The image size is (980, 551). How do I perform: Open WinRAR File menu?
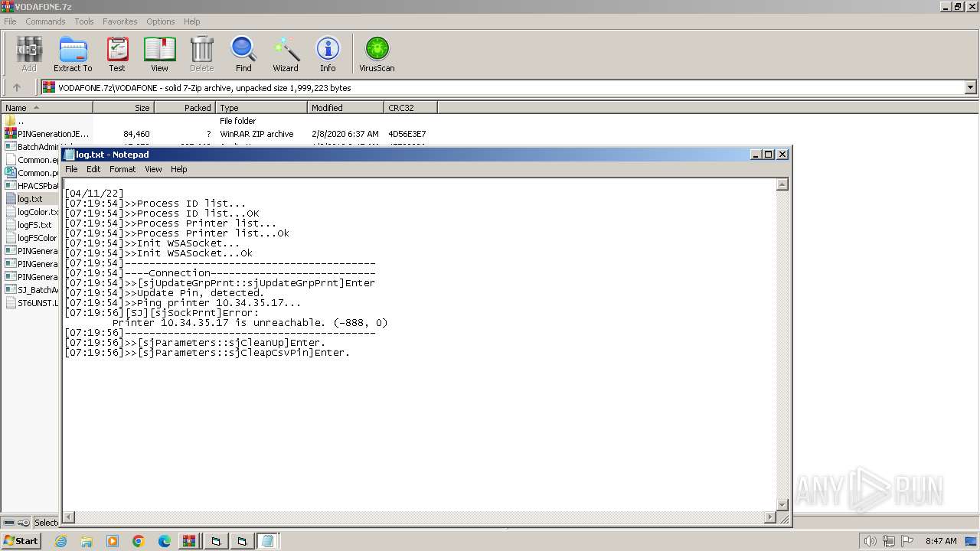click(x=10, y=21)
